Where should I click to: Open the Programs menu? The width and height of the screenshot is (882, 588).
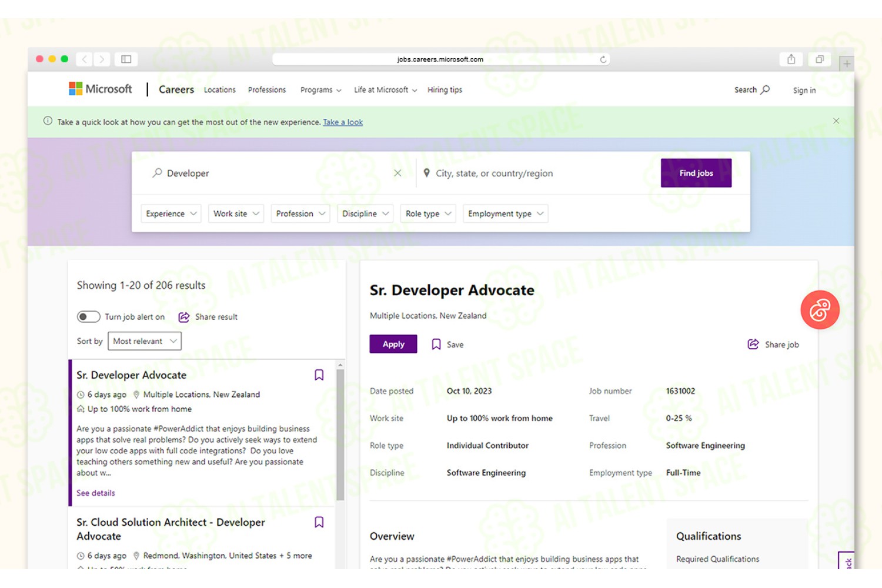[x=320, y=90]
